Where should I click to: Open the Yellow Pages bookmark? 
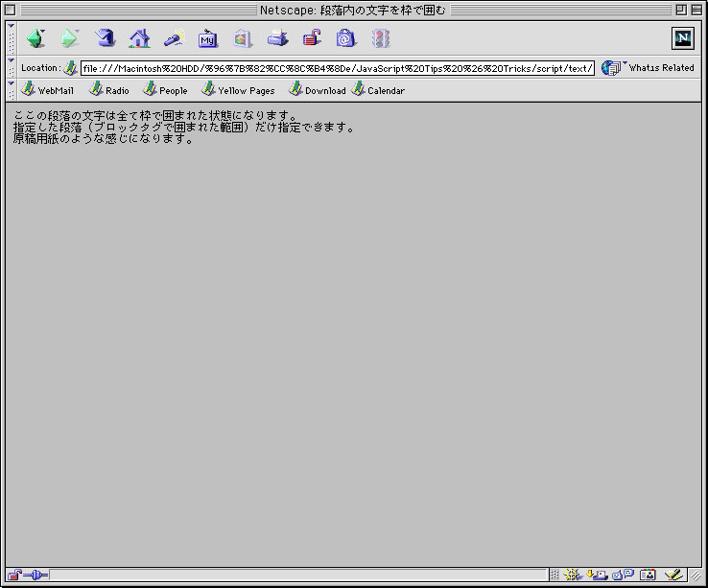pos(238,89)
